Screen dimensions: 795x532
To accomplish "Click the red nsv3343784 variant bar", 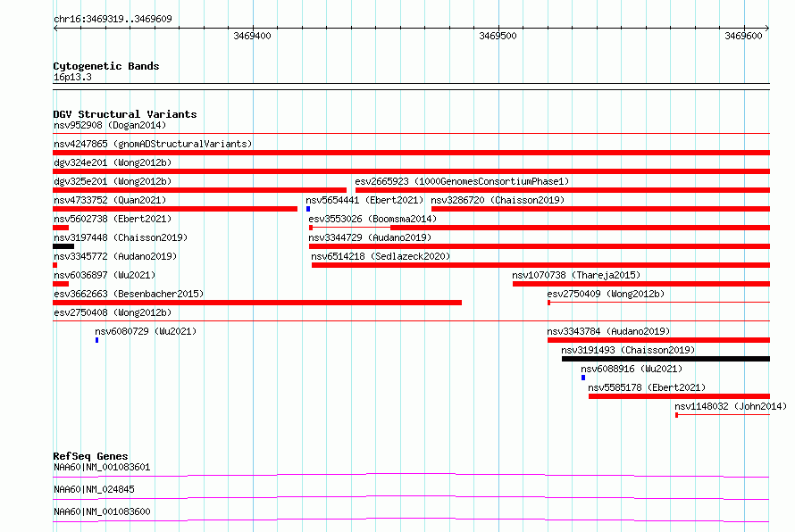I will pos(658,340).
